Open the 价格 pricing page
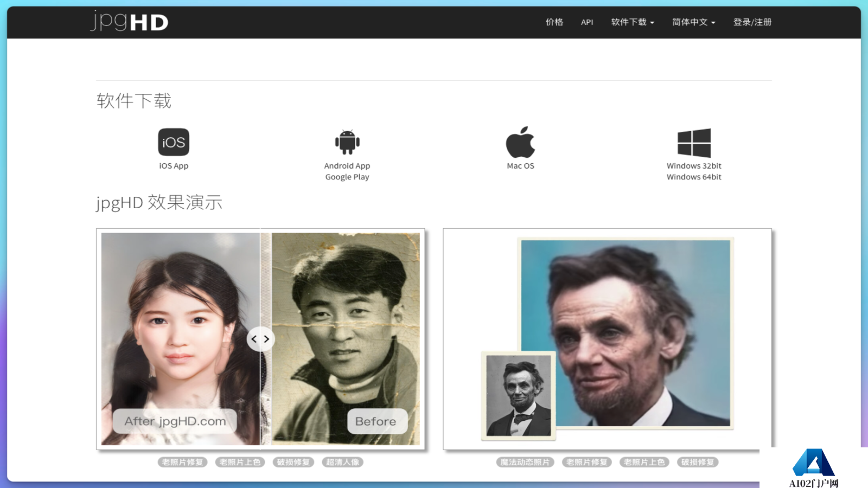This screenshot has width=868, height=488. tap(554, 22)
